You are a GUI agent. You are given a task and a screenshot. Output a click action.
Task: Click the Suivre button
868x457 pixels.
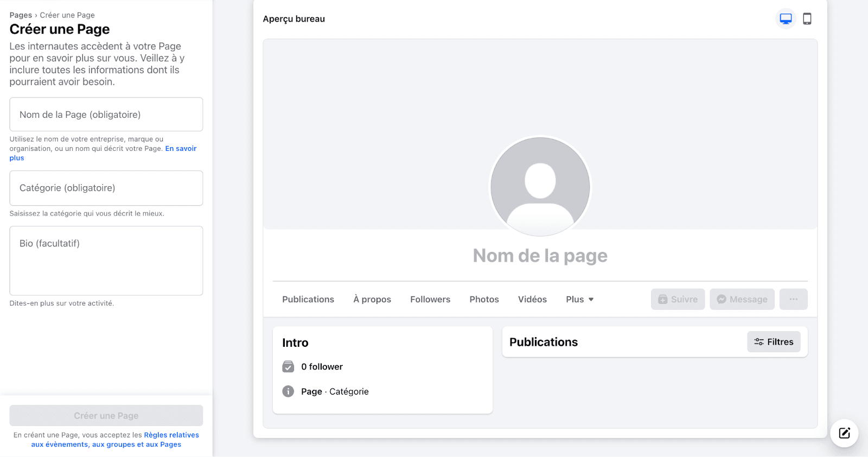(x=678, y=299)
